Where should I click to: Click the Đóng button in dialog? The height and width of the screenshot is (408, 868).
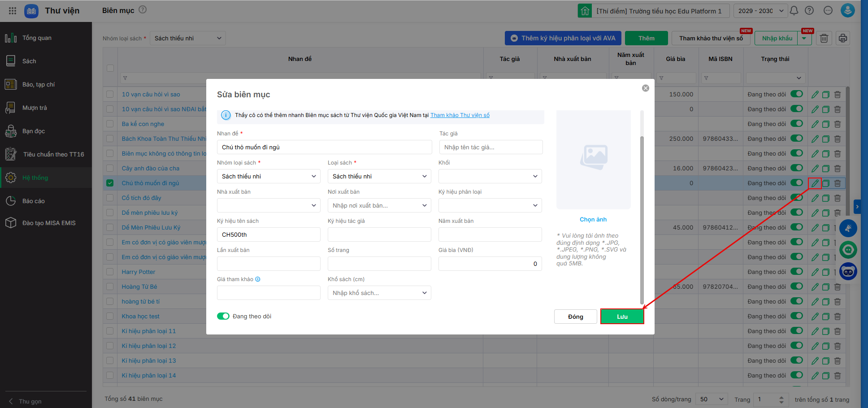pyautogui.click(x=576, y=317)
